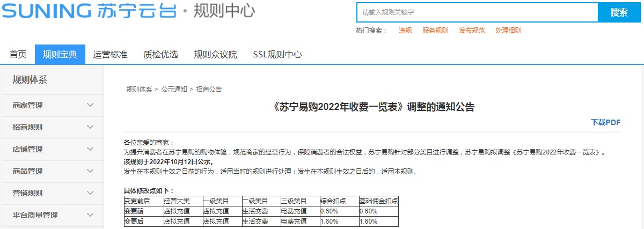
Task: Click 公示通知 in the breadcrumb
Action: [x=174, y=90]
